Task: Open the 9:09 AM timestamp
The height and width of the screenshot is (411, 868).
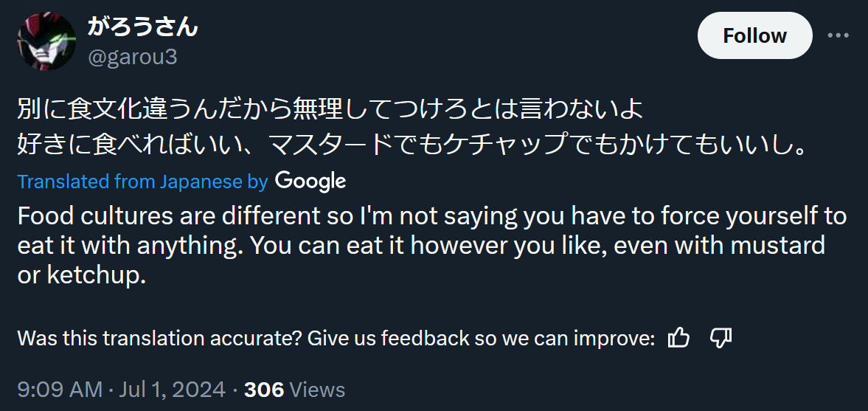Action: click(60, 390)
